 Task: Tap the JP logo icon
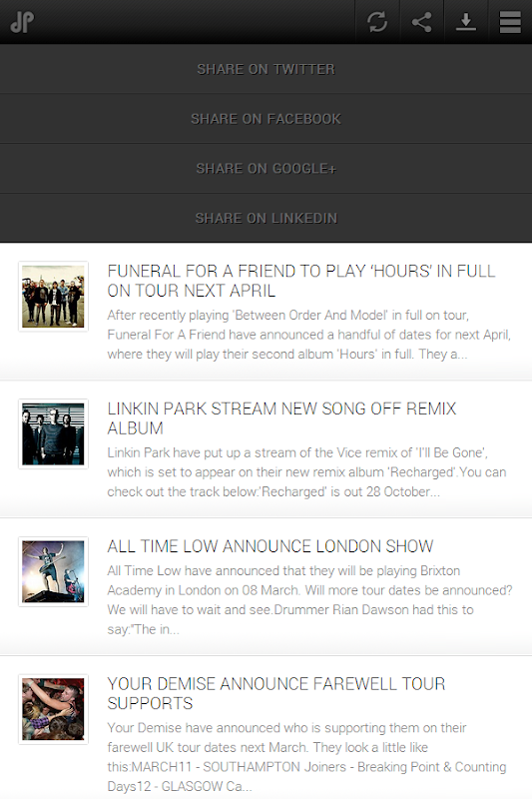22,22
